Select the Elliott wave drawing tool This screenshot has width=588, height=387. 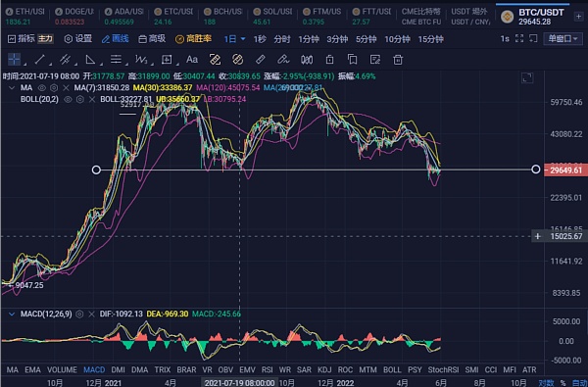(x=141, y=59)
